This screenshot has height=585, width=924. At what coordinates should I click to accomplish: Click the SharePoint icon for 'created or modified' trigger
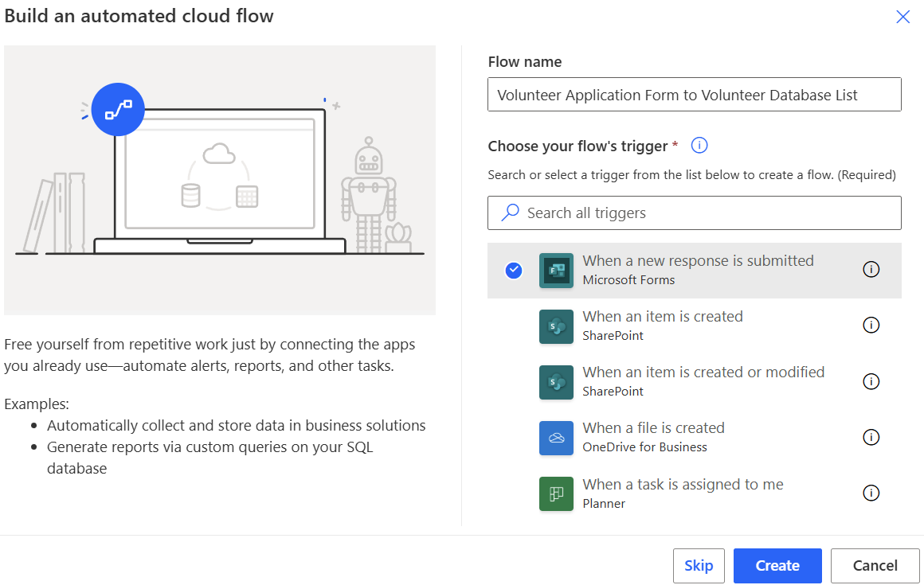555,381
